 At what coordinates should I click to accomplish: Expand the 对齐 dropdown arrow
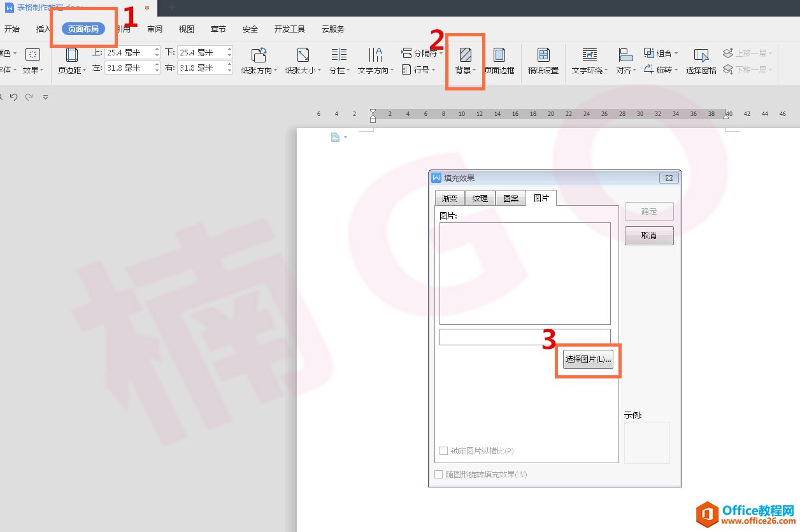pos(634,71)
